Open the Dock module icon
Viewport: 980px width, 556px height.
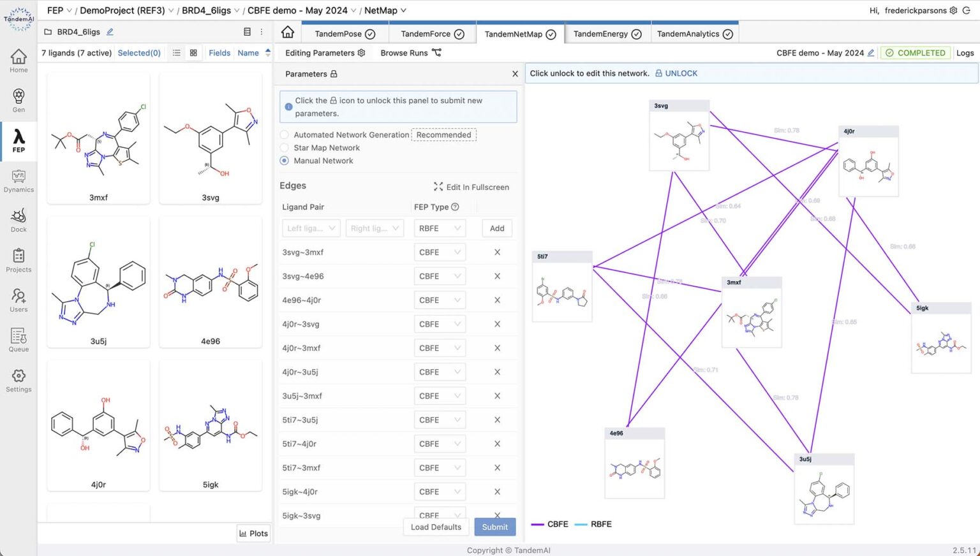pos(19,220)
